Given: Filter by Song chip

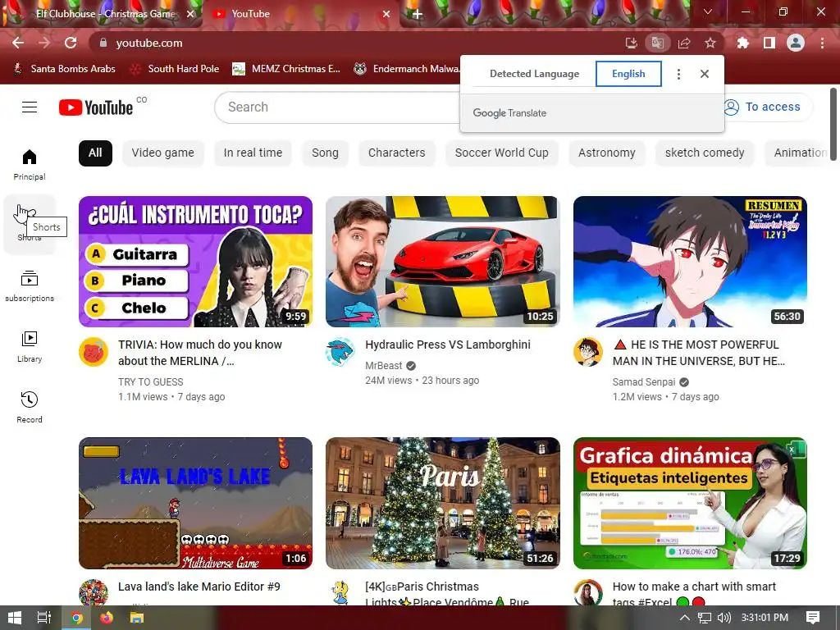Looking at the screenshot, I should (x=325, y=153).
